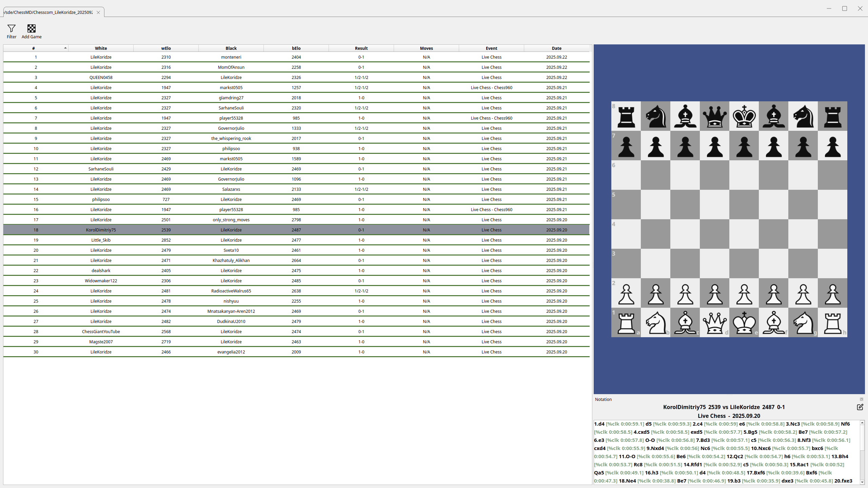
Task: Select the white queen on d1
Action: tap(714, 322)
